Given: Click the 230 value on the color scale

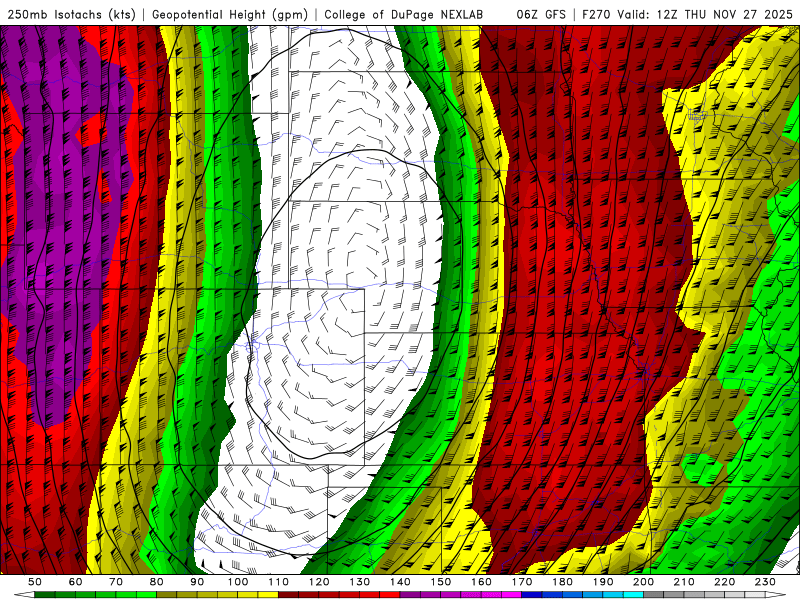Looking at the screenshot, I should [765, 582].
